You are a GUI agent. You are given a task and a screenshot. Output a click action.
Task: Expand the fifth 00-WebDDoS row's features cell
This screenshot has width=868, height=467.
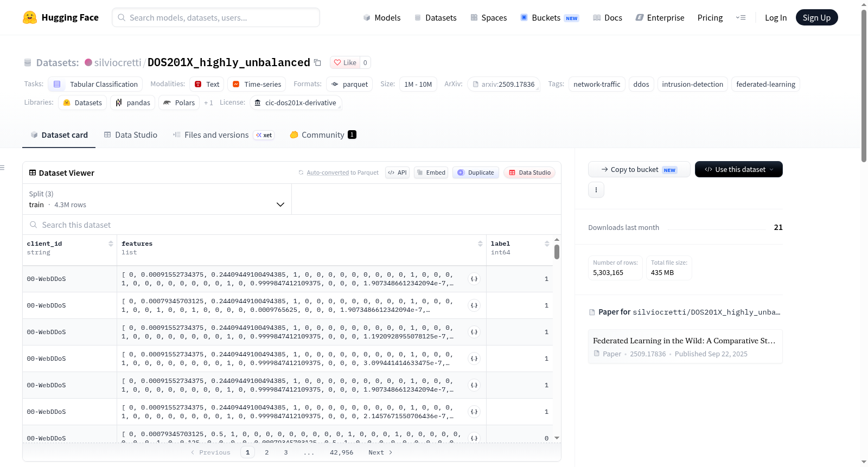pos(474,385)
